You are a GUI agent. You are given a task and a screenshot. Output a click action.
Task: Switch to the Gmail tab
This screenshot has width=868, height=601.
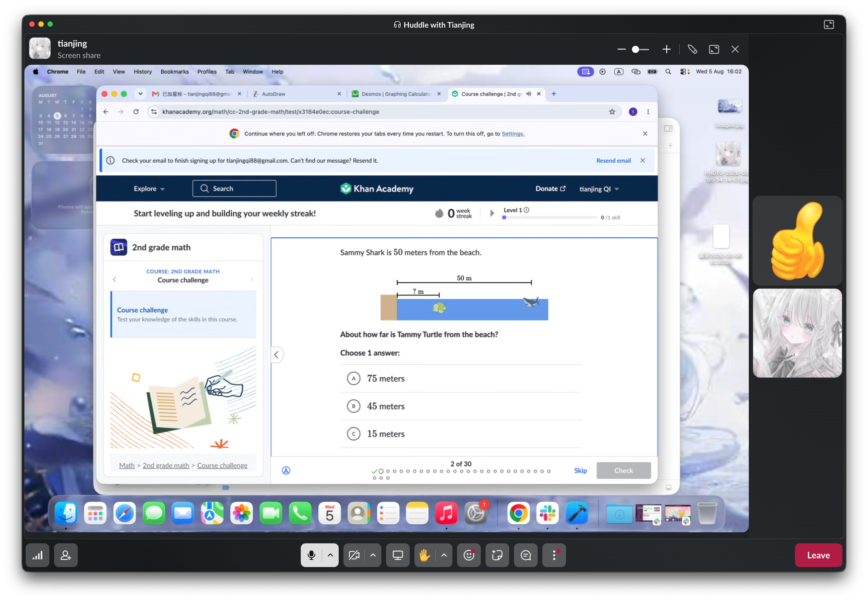pos(197,94)
